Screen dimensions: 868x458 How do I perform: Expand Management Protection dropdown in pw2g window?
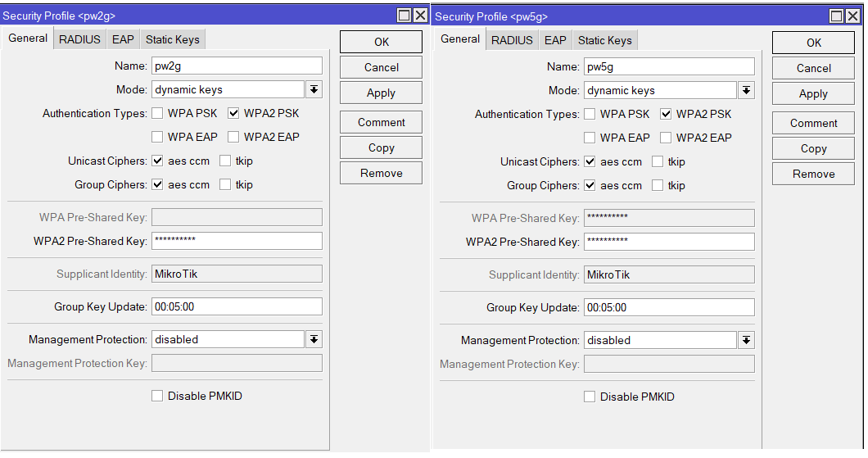click(314, 339)
